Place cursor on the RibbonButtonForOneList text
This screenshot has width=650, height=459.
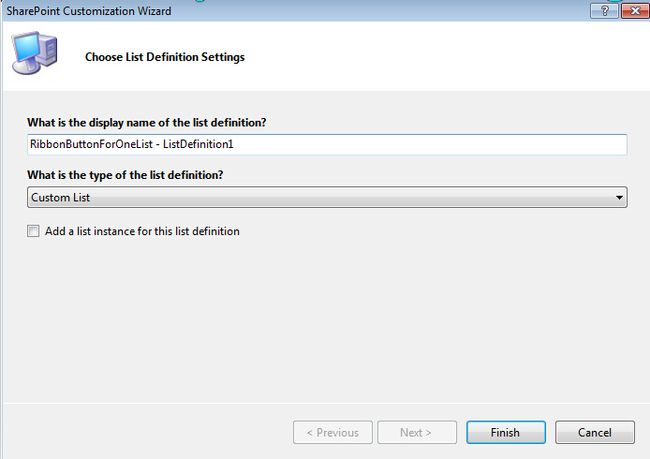(91, 144)
